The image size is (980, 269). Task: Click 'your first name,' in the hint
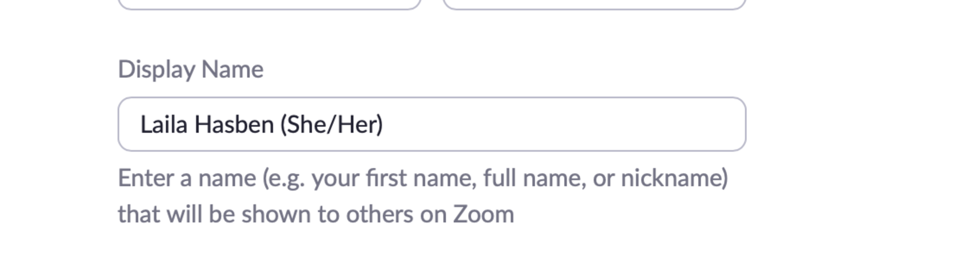[x=394, y=178]
